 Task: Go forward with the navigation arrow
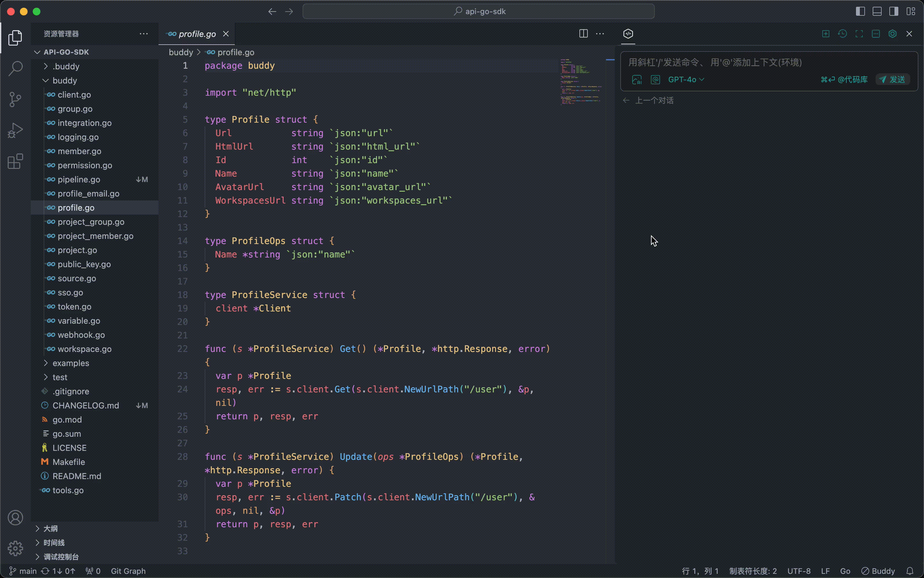[289, 12]
